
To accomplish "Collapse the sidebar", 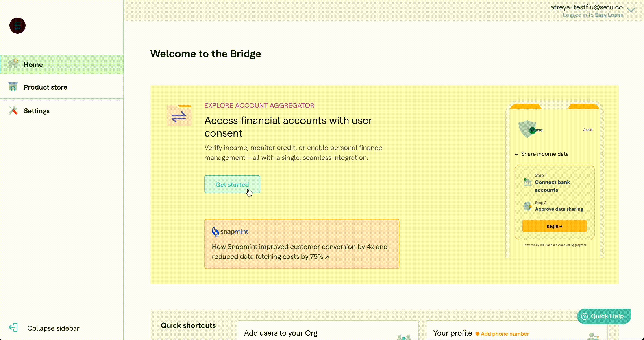I will coord(53,328).
